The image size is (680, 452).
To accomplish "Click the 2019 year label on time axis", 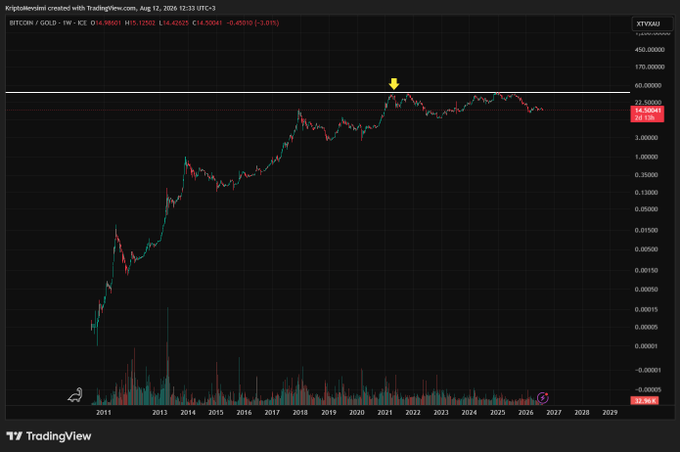I will tap(329, 413).
